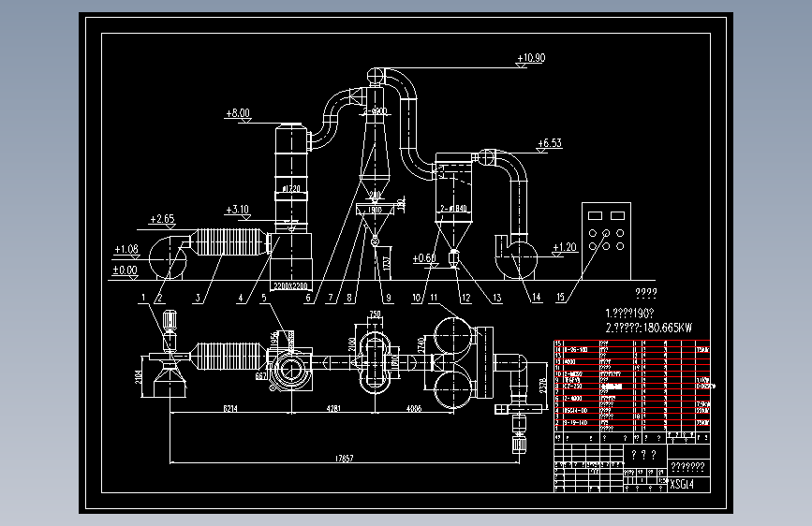Click the note line starting with 1.
812x526 pixels.
(x=629, y=314)
